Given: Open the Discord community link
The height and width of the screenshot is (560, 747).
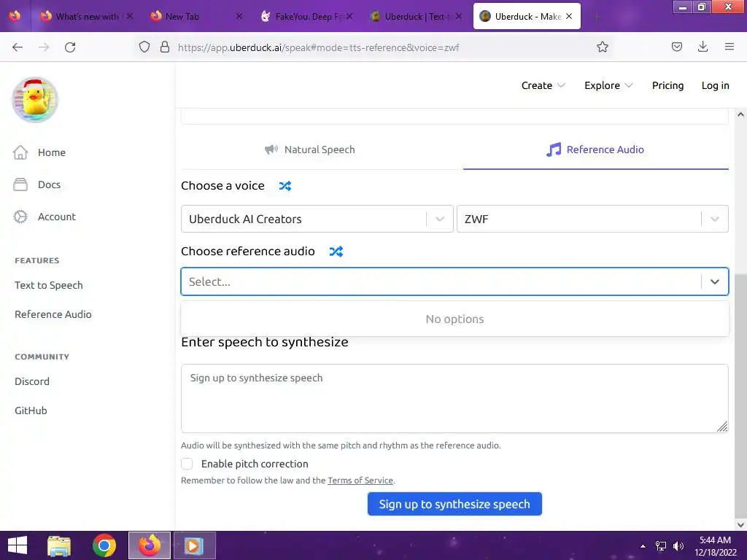Looking at the screenshot, I should [32, 381].
